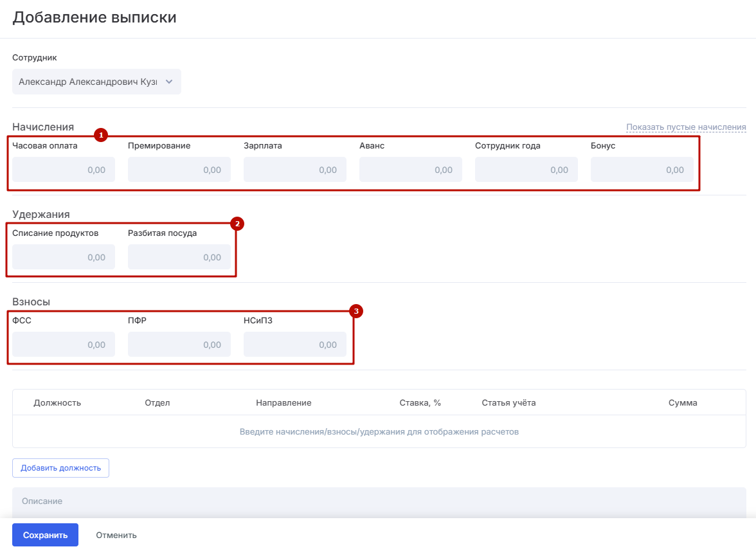This screenshot has height=549, width=756.
Task: Focus the Сотрудник года input field
Action: tap(526, 170)
